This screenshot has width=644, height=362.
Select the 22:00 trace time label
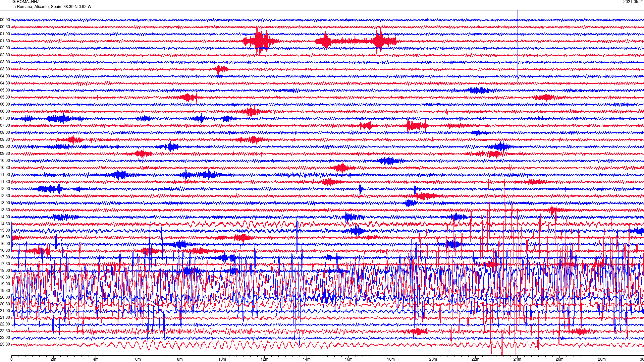click(x=5, y=324)
